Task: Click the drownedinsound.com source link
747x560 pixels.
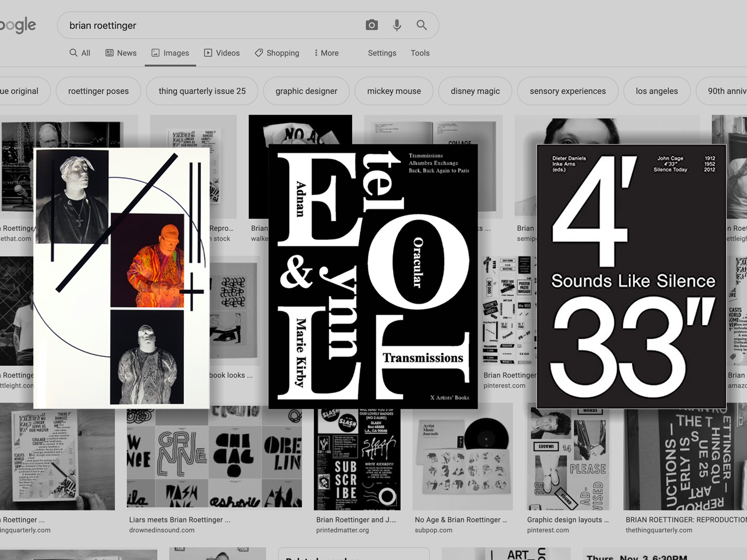Action: point(162,530)
